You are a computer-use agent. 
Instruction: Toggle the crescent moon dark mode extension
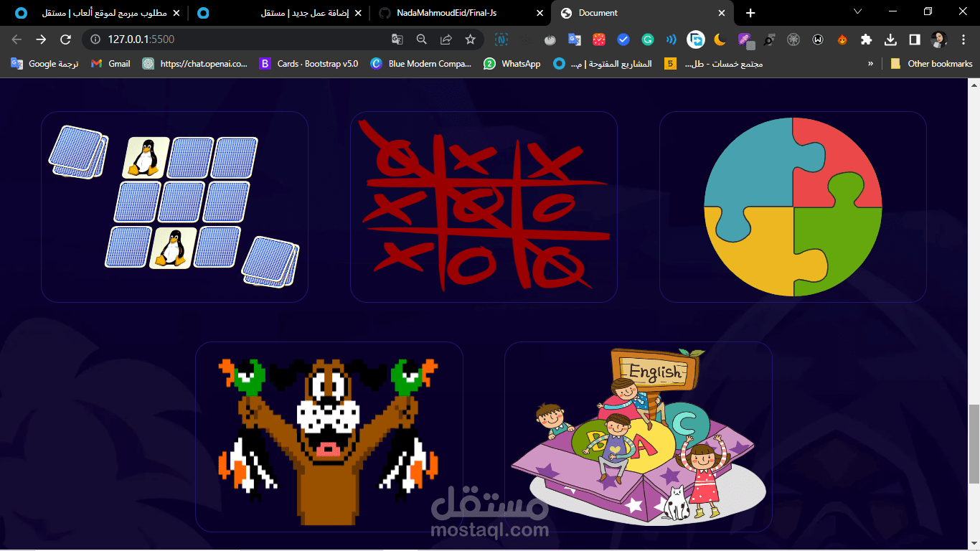pyautogui.click(x=720, y=39)
